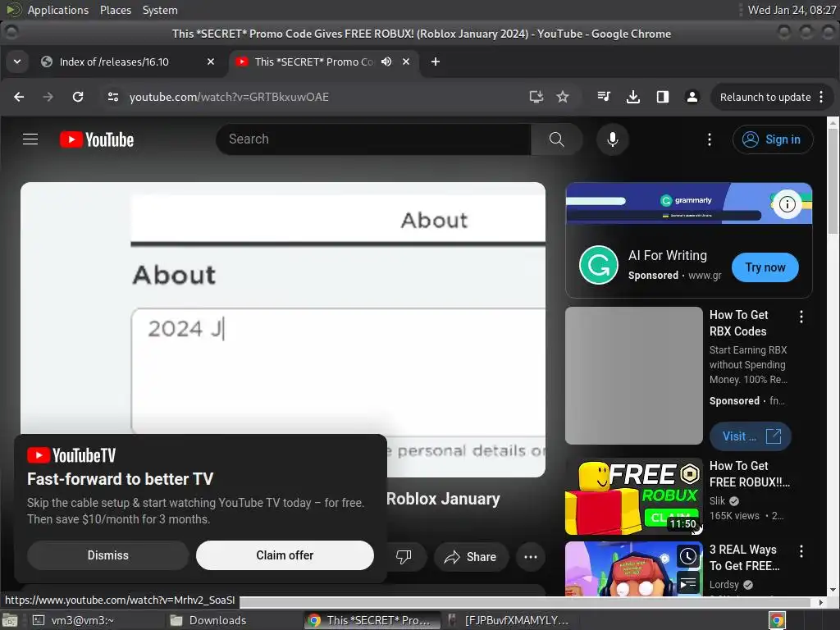The height and width of the screenshot is (630, 840).
Task: Open the System menu
Action: (x=160, y=10)
